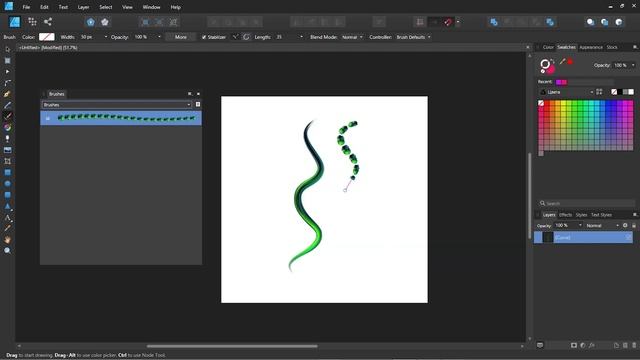This screenshot has width=640, height=360.
Task: Select the Color Picker tool
Action: pos(7,228)
